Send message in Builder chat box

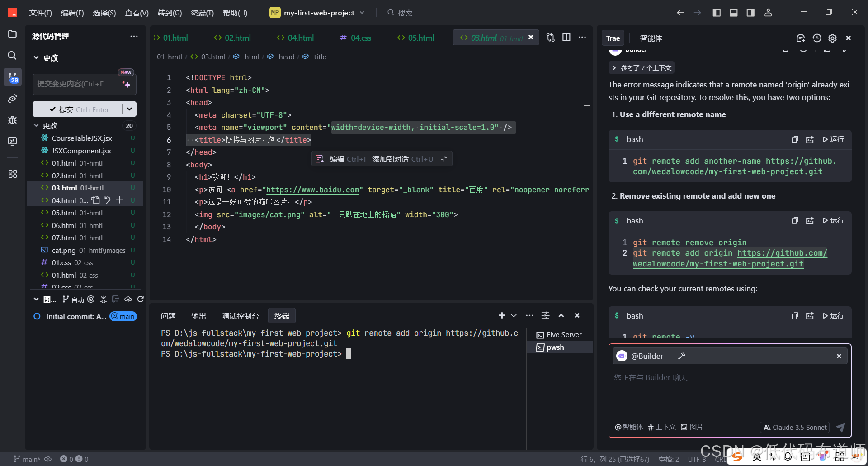pyautogui.click(x=840, y=427)
